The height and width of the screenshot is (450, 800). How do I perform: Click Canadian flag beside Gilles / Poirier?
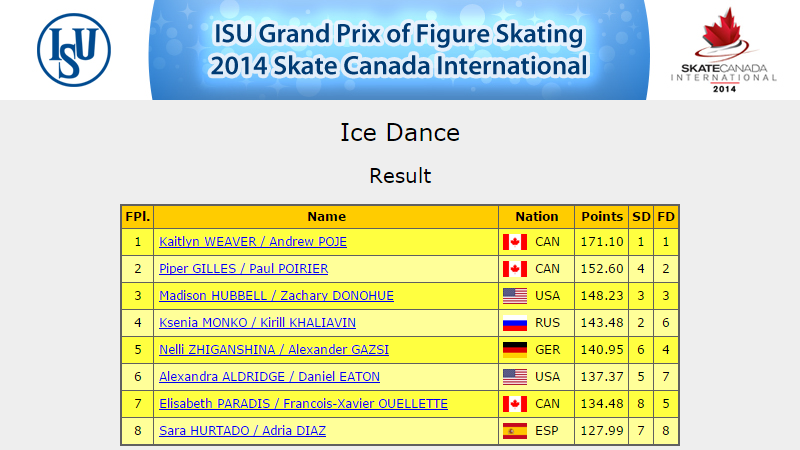click(x=515, y=269)
